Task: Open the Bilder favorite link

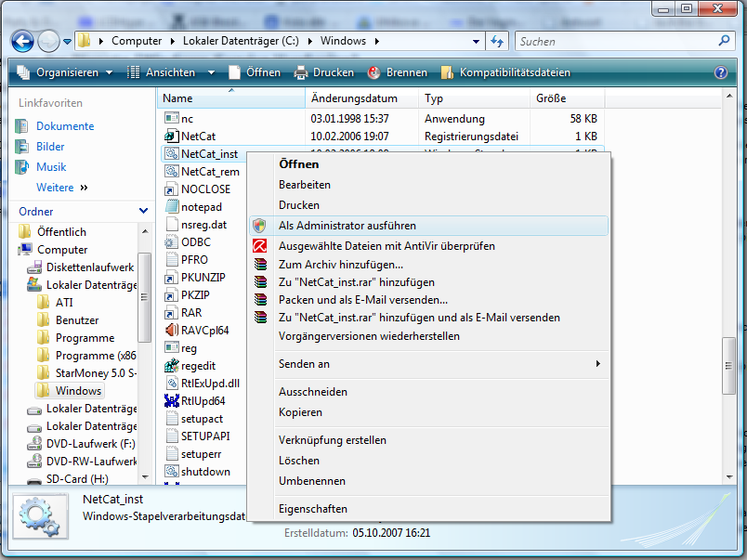Action: [50, 147]
